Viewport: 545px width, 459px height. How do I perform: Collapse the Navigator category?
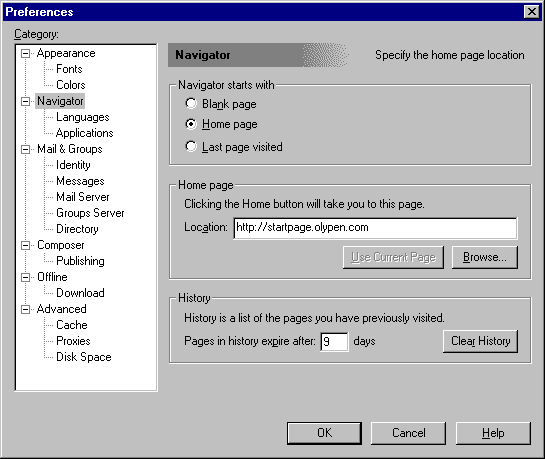pos(25,101)
